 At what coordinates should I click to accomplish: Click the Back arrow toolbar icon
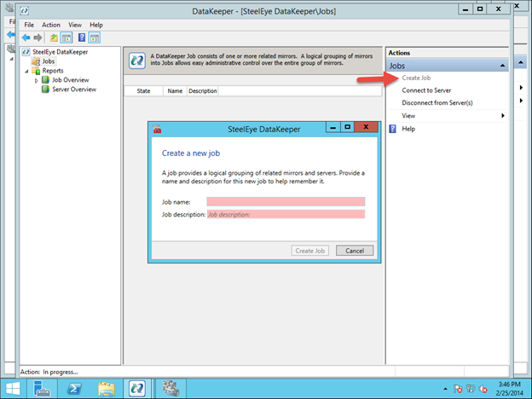tap(26, 38)
